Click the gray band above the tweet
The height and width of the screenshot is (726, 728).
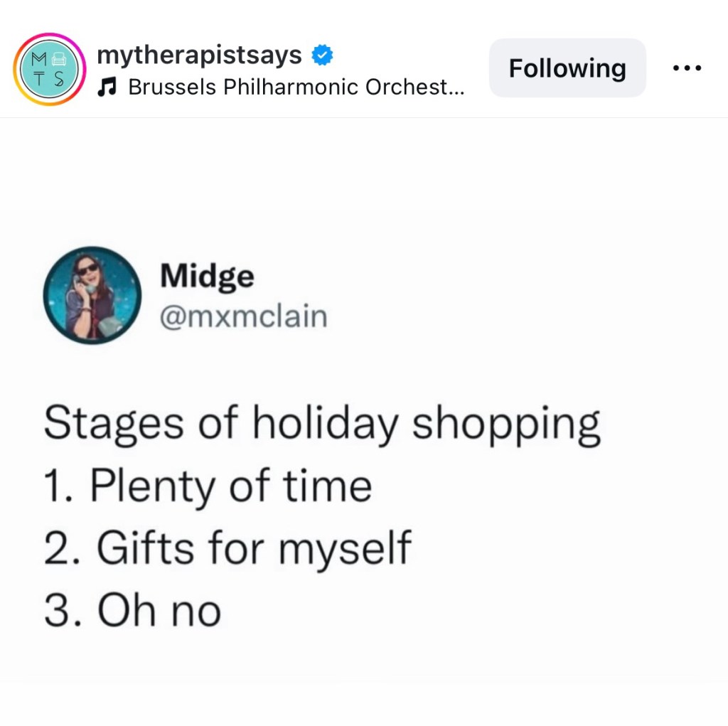click(x=364, y=164)
